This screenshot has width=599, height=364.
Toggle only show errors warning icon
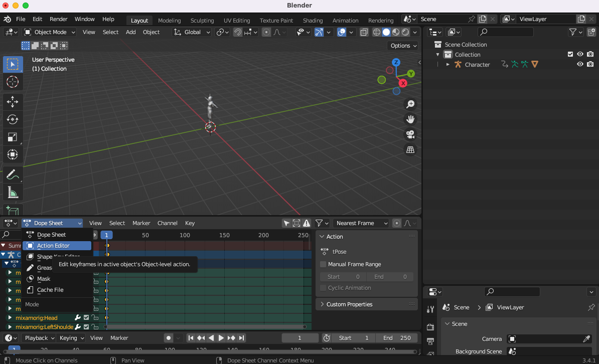point(307,223)
